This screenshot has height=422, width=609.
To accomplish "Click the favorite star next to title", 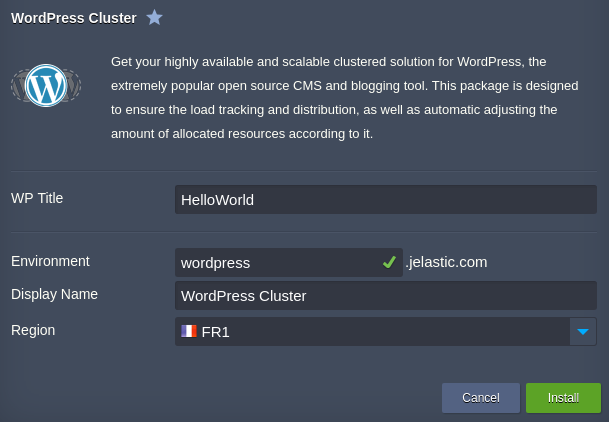I will [154, 17].
